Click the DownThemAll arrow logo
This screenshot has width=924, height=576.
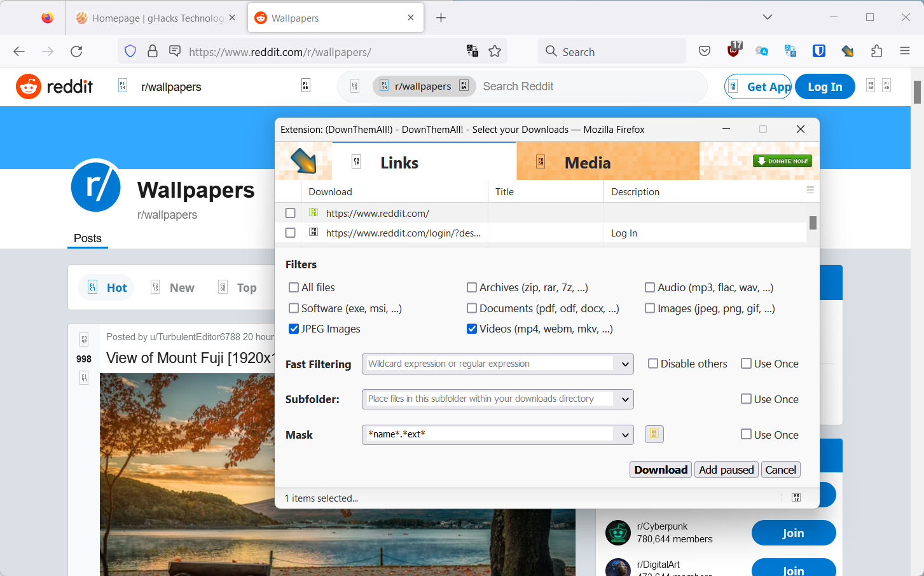(x=303, y=160)
